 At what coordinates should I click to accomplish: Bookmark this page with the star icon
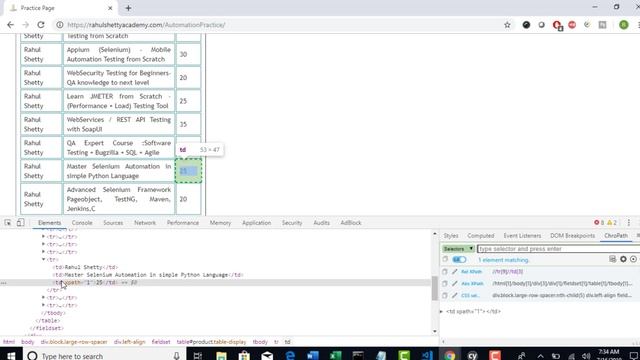(x=507, y=25)
